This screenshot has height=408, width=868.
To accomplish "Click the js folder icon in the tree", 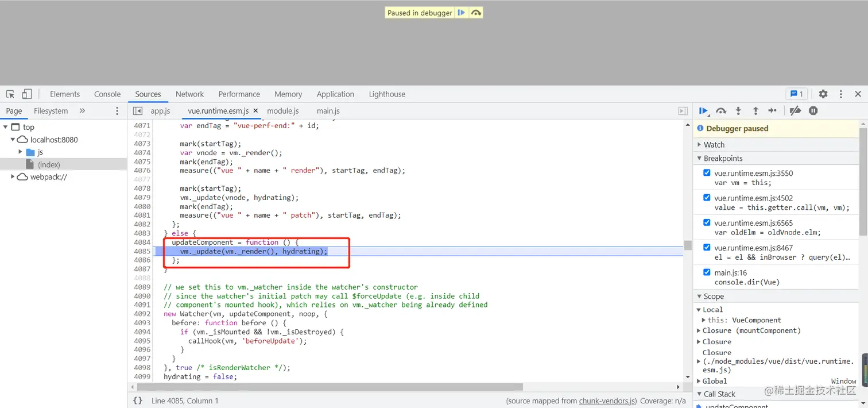I will tap(31, 152).
